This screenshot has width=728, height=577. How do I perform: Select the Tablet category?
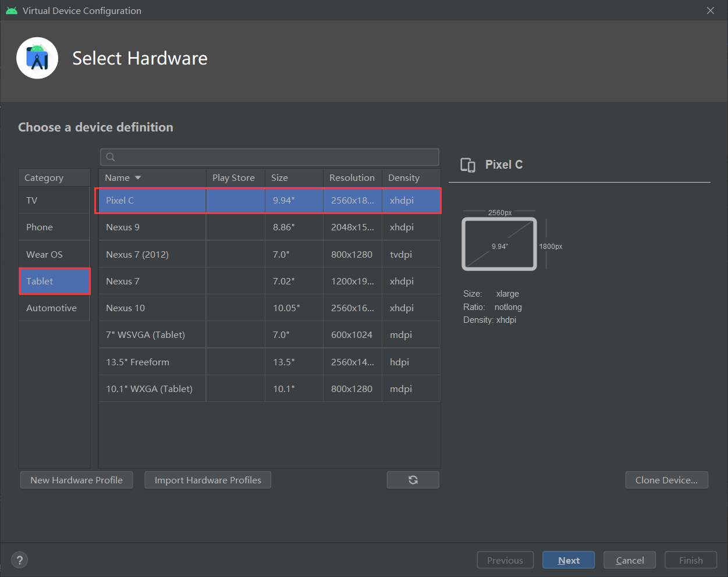click(x=54, y=281)
